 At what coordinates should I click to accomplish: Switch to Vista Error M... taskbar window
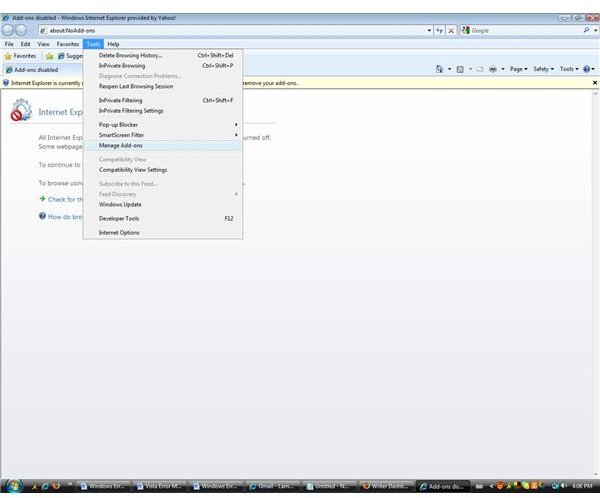tap(160, 486)
